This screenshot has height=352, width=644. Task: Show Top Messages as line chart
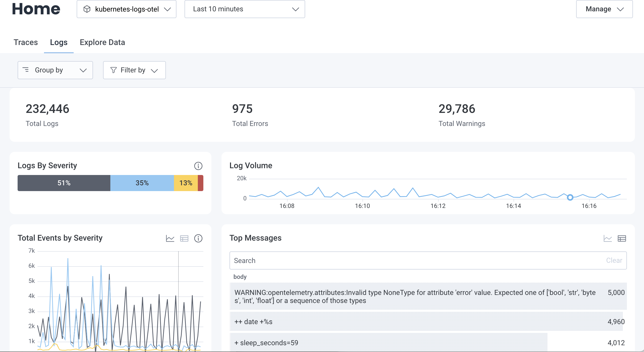pyautogui.click(x=608, y=238)
